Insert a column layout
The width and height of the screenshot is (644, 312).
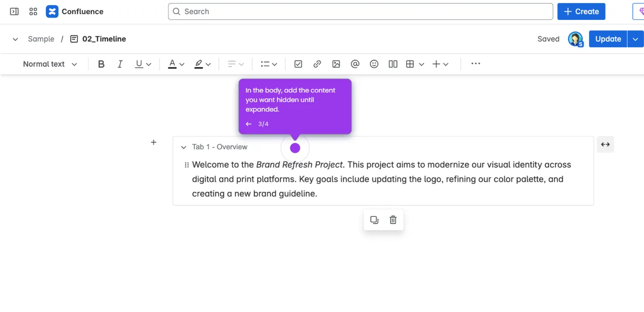pos(393,64)
